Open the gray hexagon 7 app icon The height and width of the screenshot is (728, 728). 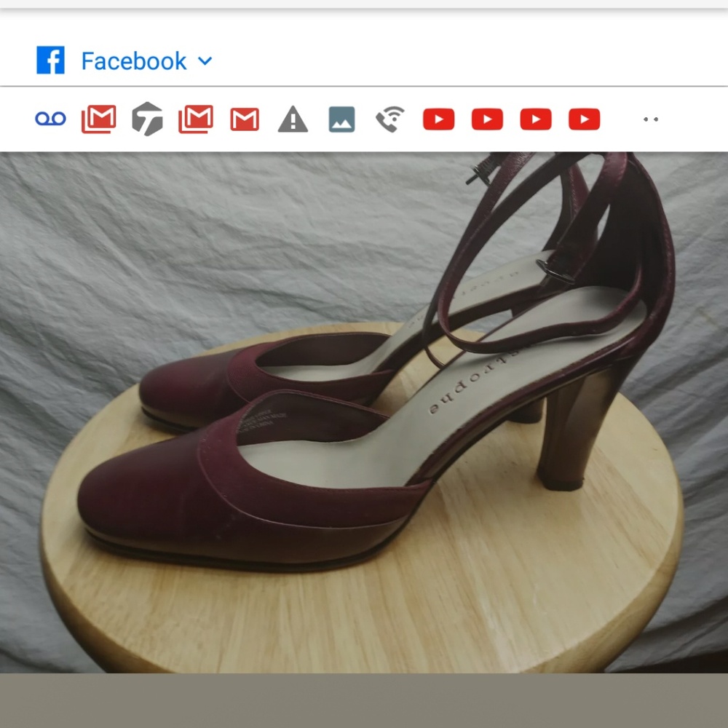[x=147, y=119]
